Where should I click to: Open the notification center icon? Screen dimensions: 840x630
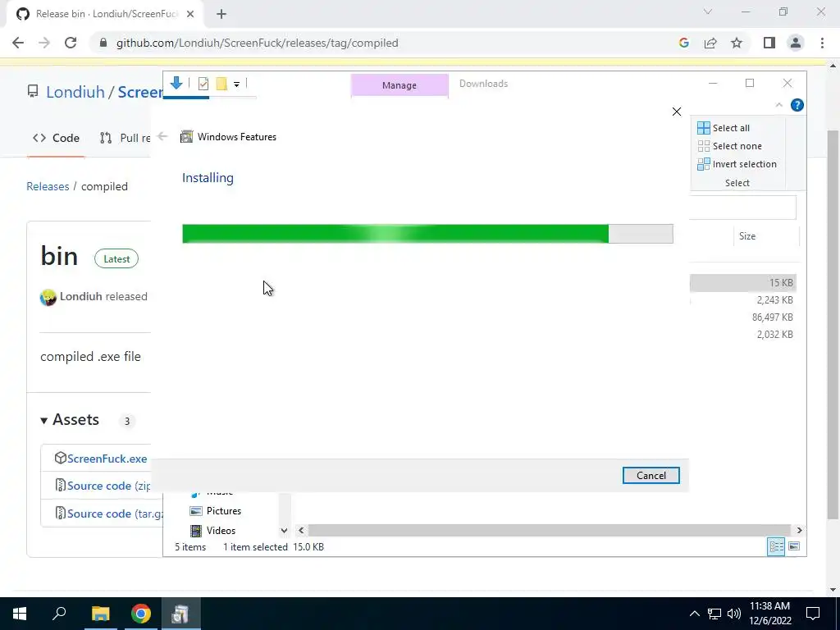point(813,614)
